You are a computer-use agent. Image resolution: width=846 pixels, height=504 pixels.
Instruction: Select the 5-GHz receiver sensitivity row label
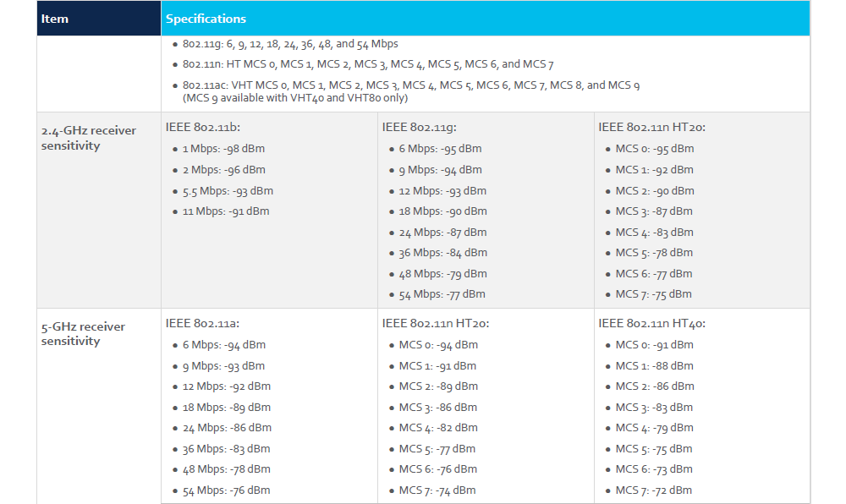83,334
